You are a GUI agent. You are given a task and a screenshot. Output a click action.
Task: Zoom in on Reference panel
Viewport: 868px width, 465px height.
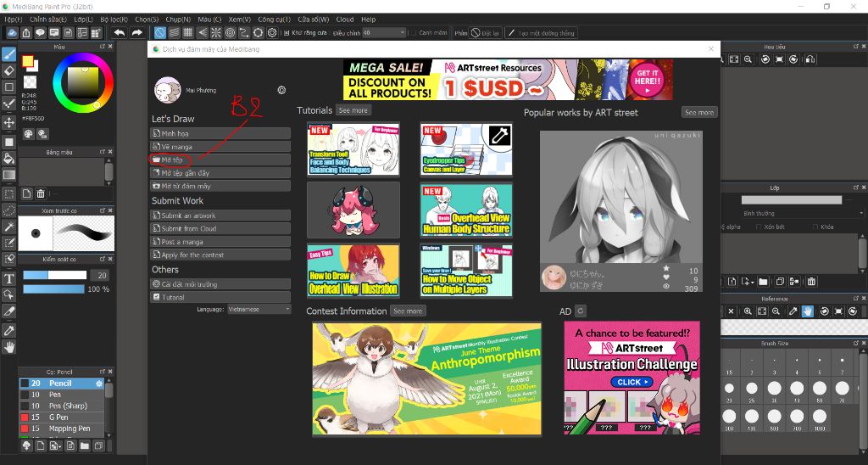[748, 311]
